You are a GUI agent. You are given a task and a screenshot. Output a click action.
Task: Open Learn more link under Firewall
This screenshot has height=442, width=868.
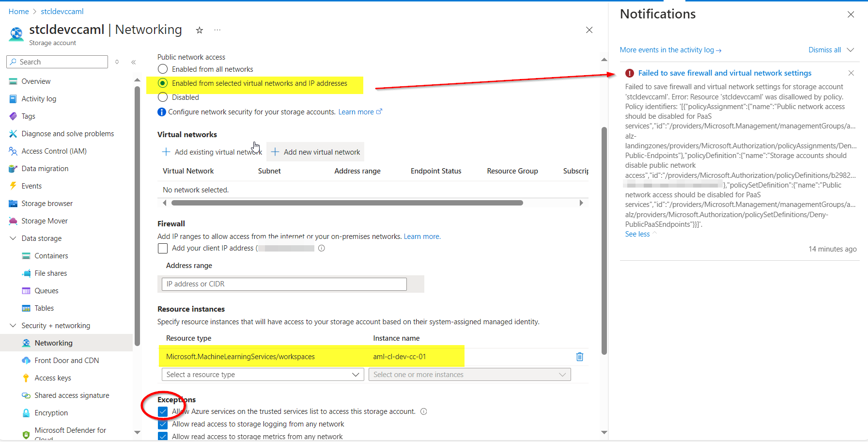422,237
